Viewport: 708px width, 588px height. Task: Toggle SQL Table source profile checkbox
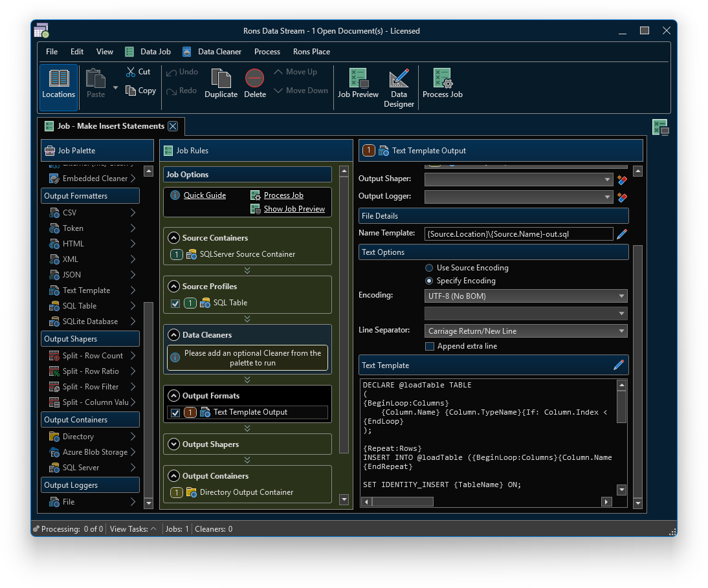[175, 303]
